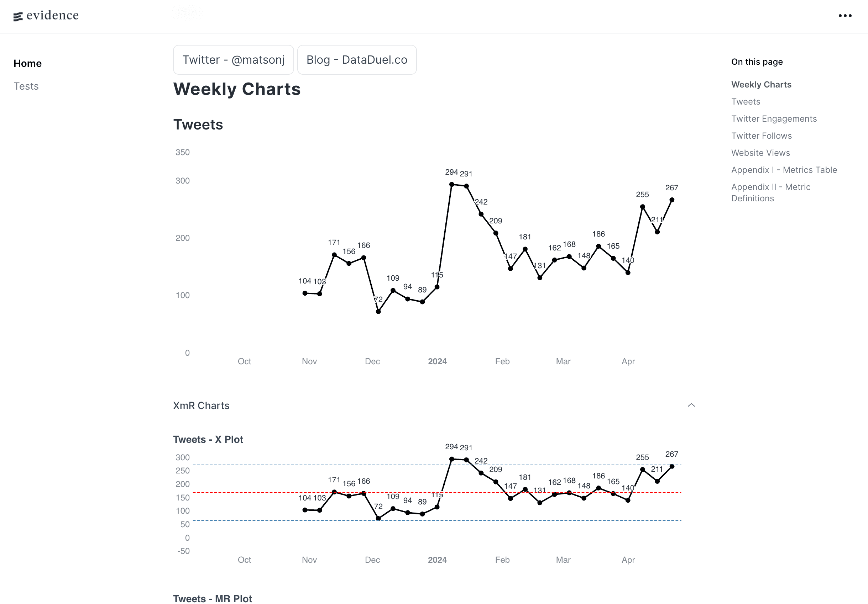This screenshot has height=604, width=868.
Task: Go to Appendix II - Metric Definitions
Action: (770, 193)
